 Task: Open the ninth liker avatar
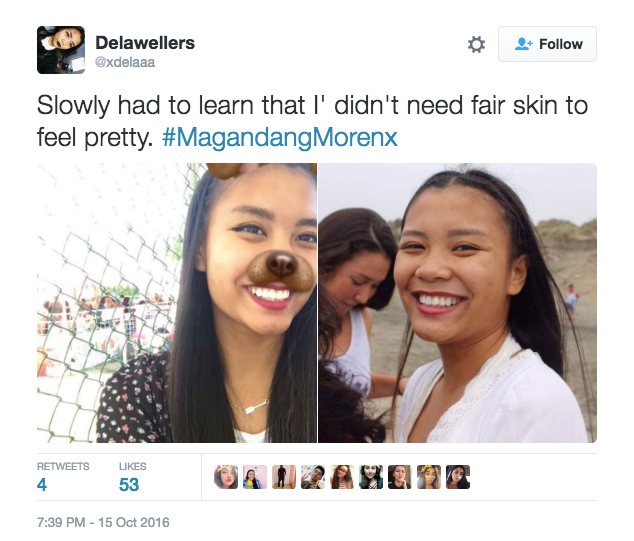[x=458, y=477]
